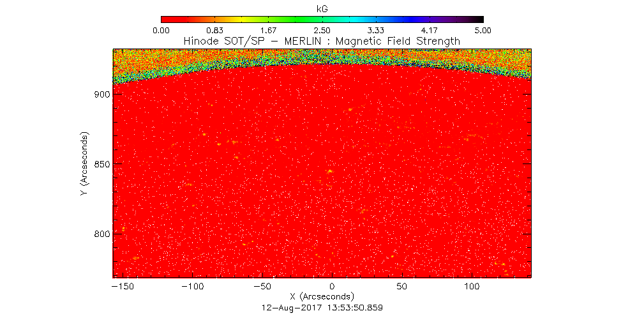Viewport: 644px width, 327px height.
Task: Click the 12-Aug-2017 timestamp text
Action: [x=322, y=307]
